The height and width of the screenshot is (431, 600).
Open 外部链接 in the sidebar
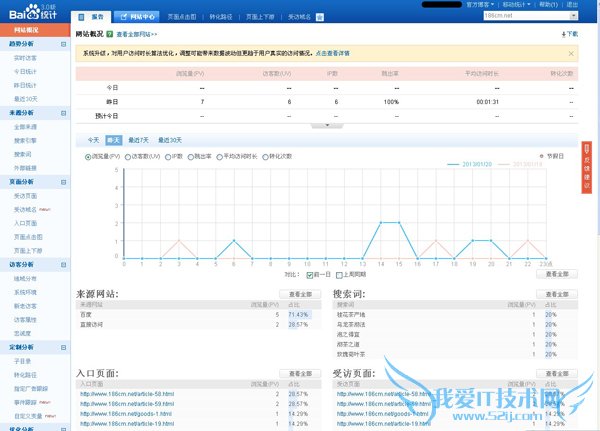tap(25, 168)
